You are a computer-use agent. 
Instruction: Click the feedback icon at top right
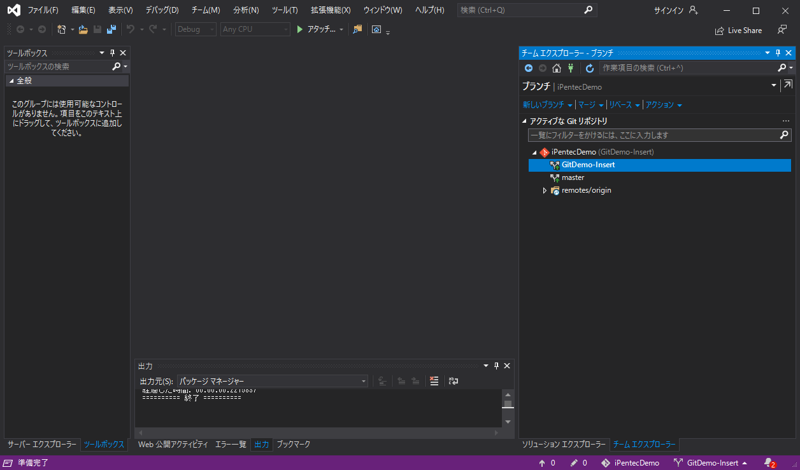pyautogui.click(x=782, y=30)
